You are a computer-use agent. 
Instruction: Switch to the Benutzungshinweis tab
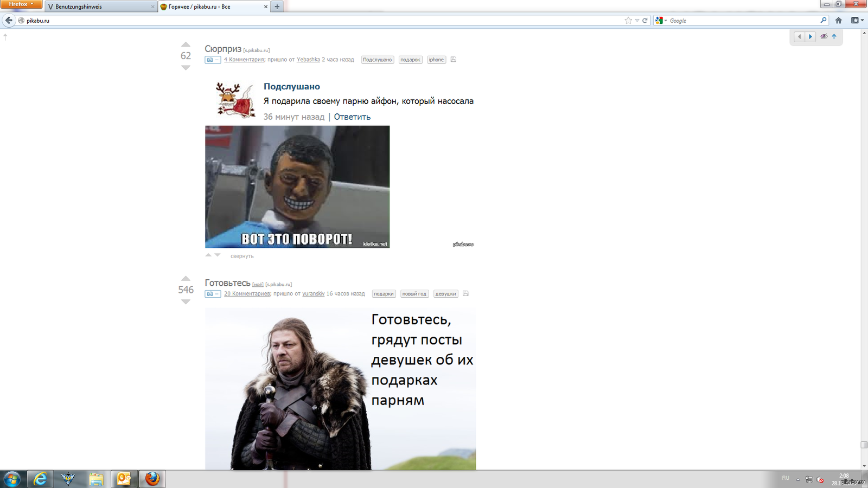(98, 7)
